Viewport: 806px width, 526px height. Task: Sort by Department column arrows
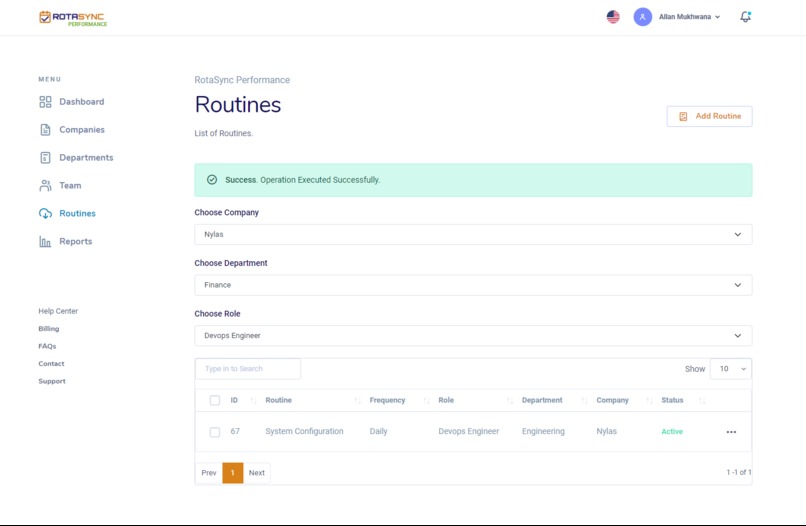pos(584,401)
